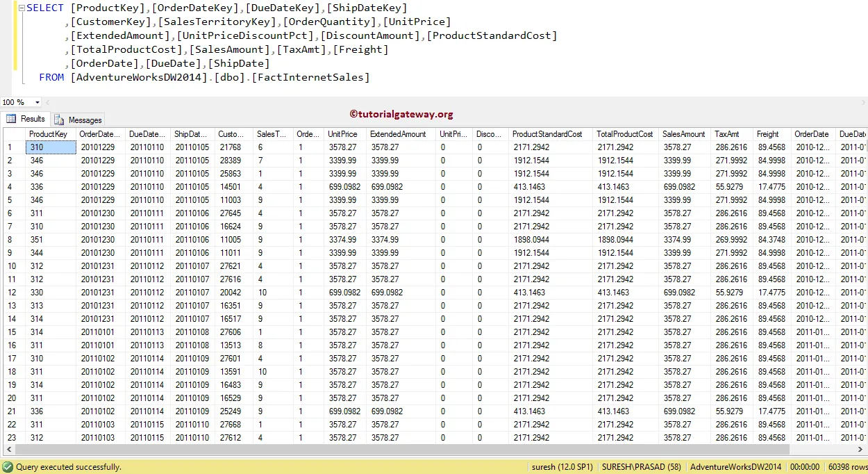
Task: Select the UnitPrice column header
Action: tap(345, 134)
